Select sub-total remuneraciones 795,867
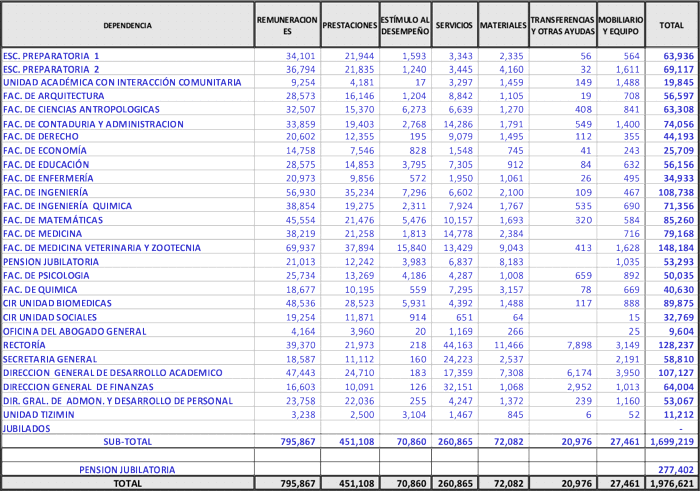This screenshot has width=700, height=491. pos(298,442)
